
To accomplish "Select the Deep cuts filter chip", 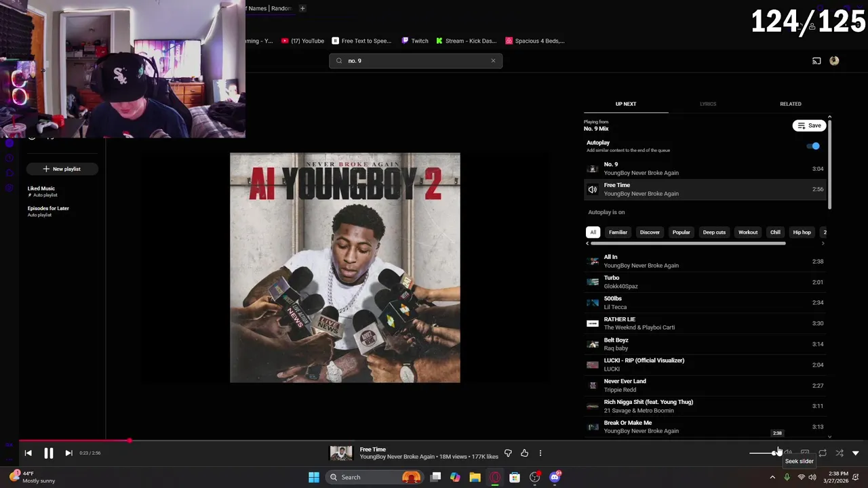I will click(714, 232).
